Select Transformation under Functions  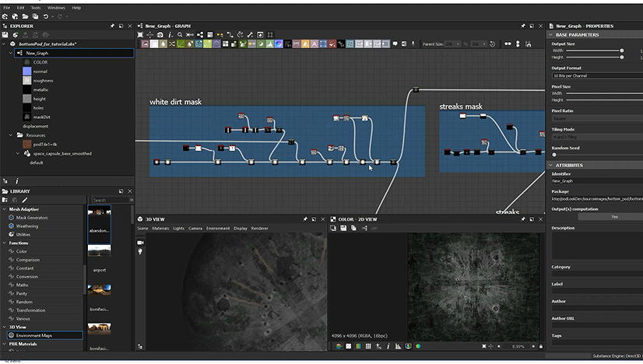30,310
